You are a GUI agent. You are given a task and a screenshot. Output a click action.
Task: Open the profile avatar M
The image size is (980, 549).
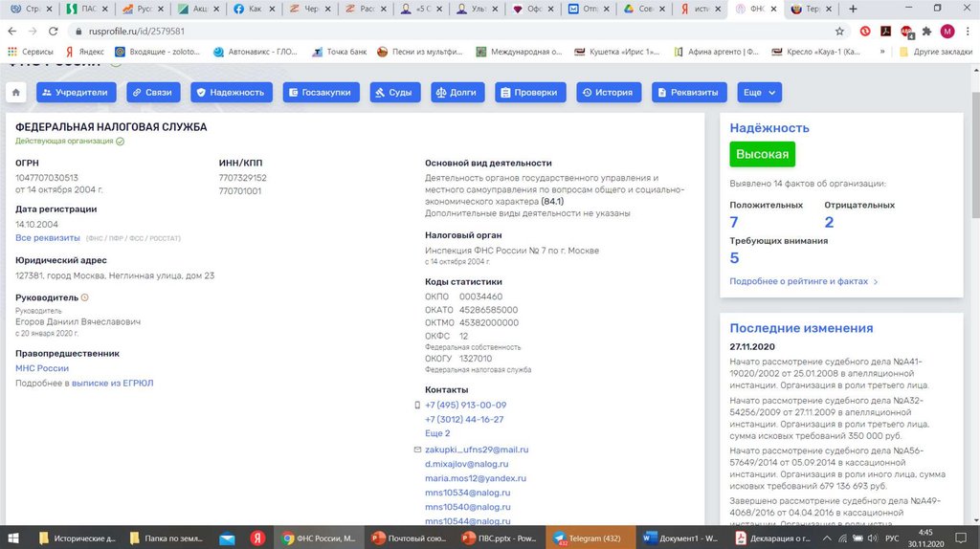pos(947,32)
